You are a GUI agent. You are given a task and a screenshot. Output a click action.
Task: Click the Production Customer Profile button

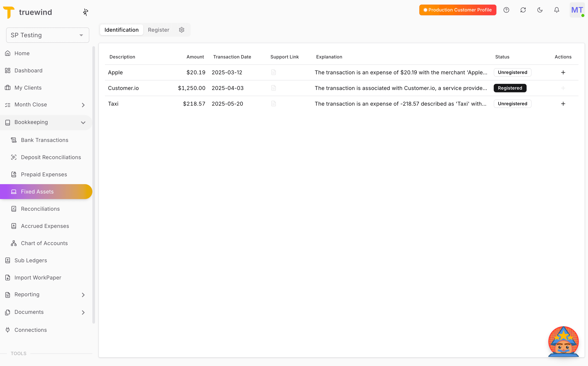[458, 10]
